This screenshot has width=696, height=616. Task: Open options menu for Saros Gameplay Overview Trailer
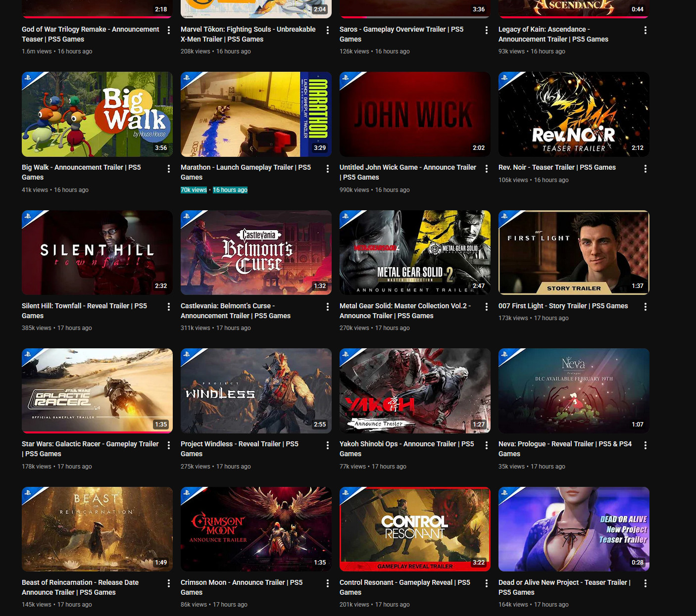pyautogui.click(x=487, y=30)
